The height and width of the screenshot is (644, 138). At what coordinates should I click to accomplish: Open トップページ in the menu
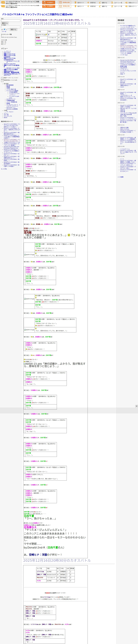coord(7,51)
